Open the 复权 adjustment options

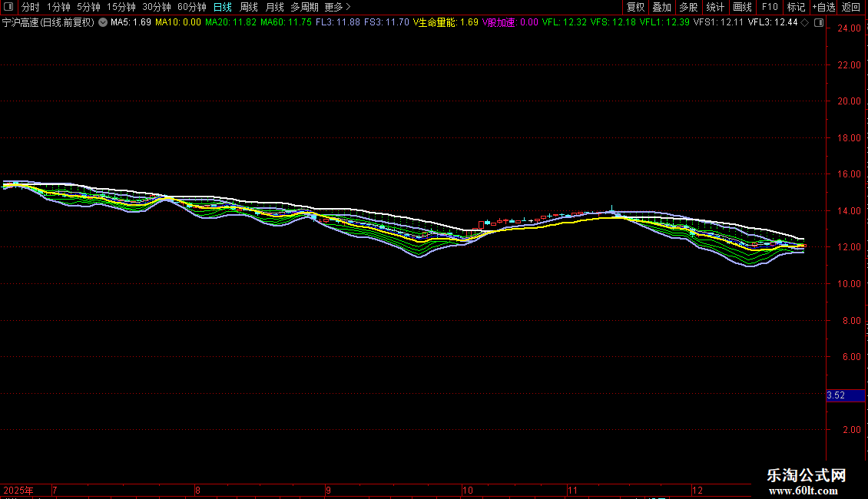pyautogui.click(x=635, y=7)
